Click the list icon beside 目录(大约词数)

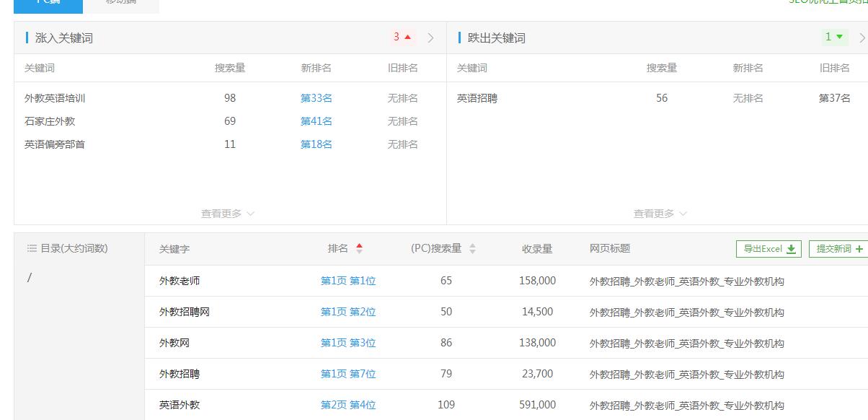[x=32, y=248]
